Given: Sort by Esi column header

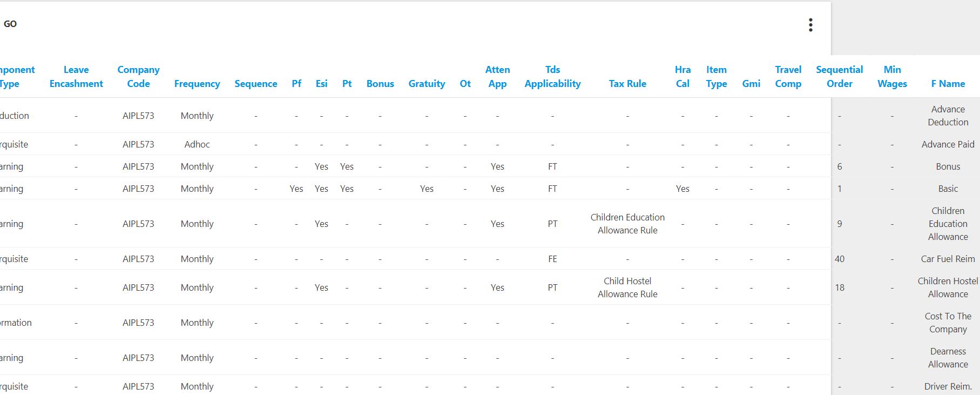Looking at the screenshot, I should [x=321, y=84].
